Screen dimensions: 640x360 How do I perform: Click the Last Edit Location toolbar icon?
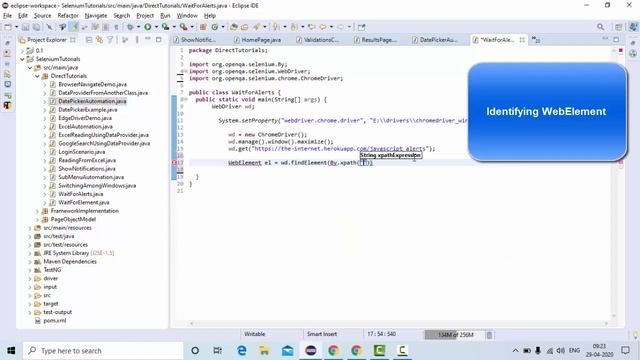(311, 27)
